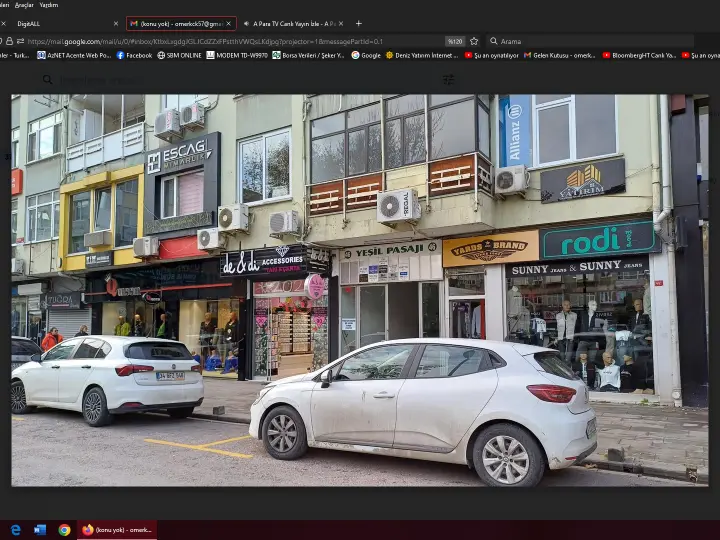Open first Şu an oynatılıyor bookmark

[491, 55]
